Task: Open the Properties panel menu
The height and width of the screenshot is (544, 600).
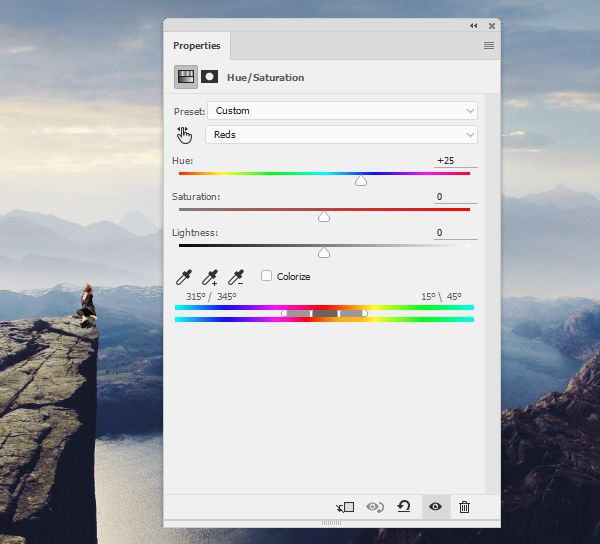Action: [489, 46]
